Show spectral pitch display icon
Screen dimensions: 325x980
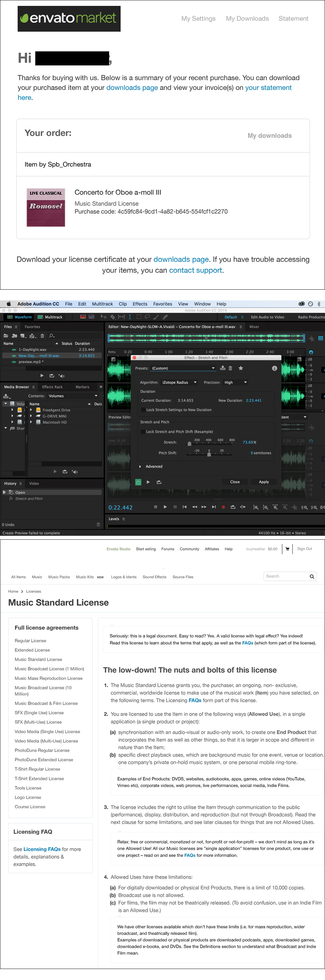pyautogui.click(x=91, y=317)
